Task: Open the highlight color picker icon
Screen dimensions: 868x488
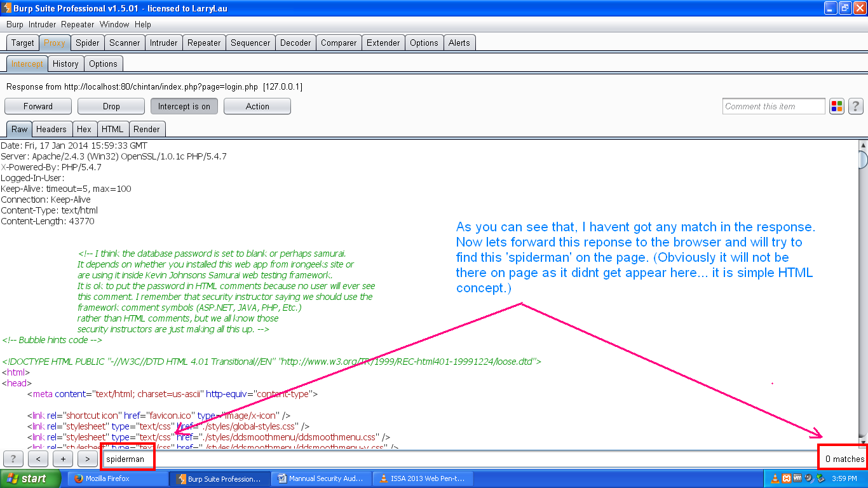Action: [837, 106]
